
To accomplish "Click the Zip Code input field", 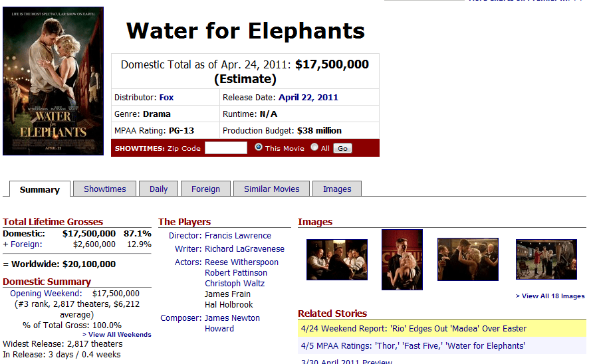I will click(226, 148).
